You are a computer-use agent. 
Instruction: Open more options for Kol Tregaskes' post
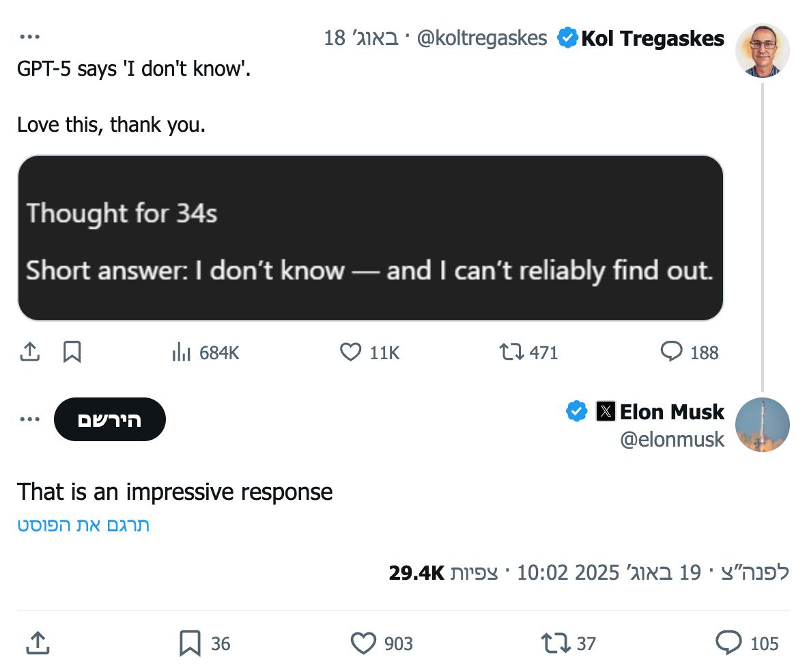(30, 38)
